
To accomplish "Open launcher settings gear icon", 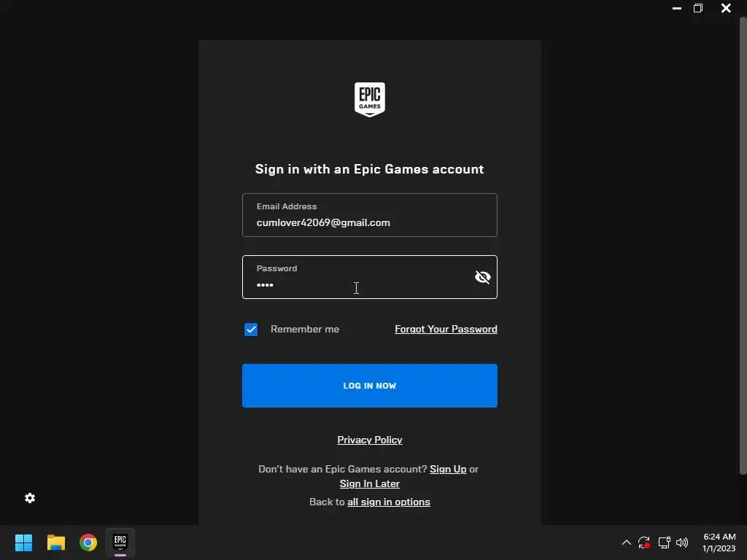I will [x=30, y=498].
